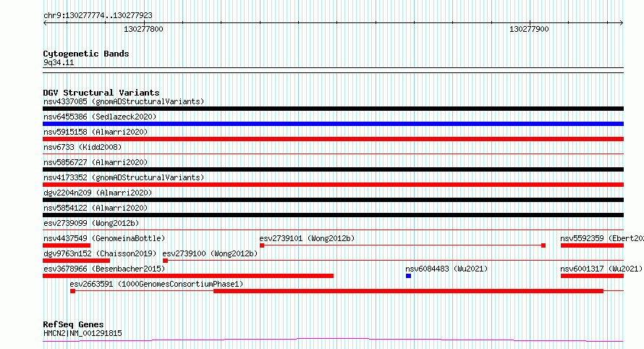Click variant label nsv6084483 (Wu2021)
The image size is (644, 349).
click(x=446, y=269)
